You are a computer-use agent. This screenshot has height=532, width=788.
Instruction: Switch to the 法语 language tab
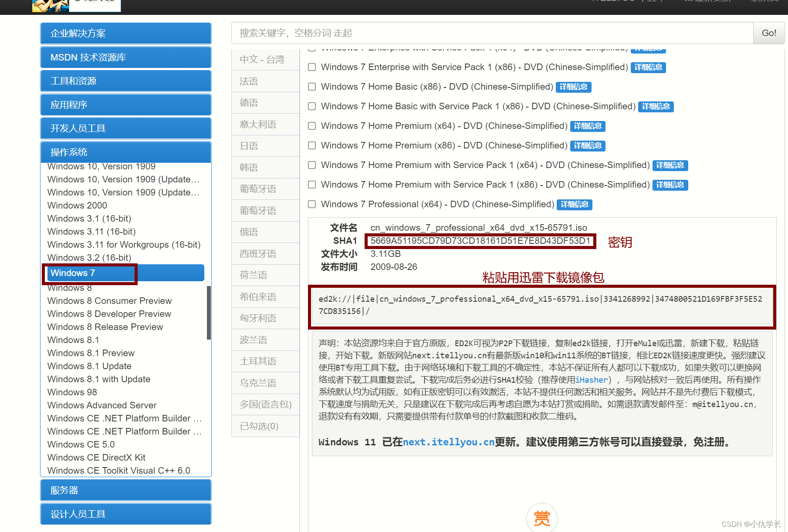coord(265,81)
